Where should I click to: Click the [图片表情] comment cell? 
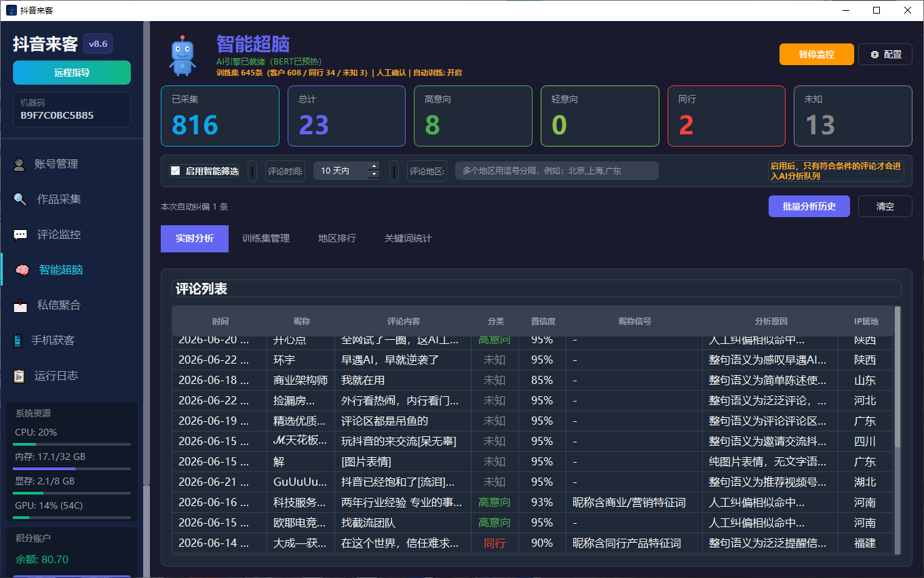(x=403, y=462)
